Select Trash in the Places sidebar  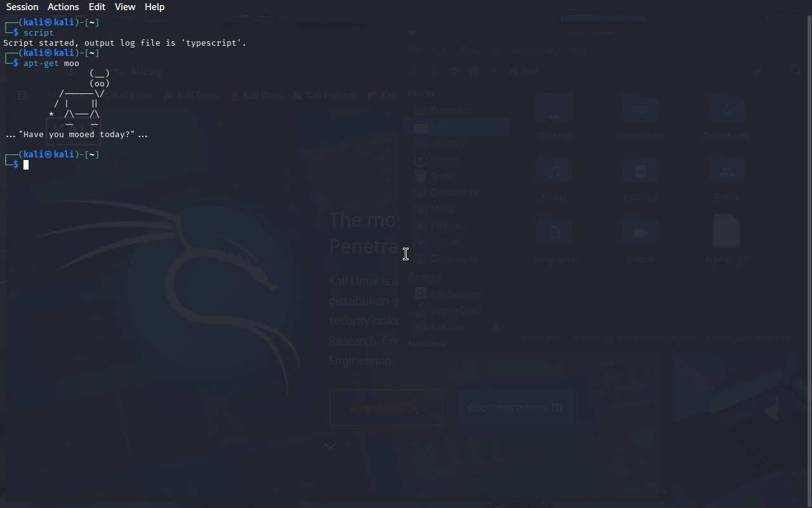tap(442, 177)
